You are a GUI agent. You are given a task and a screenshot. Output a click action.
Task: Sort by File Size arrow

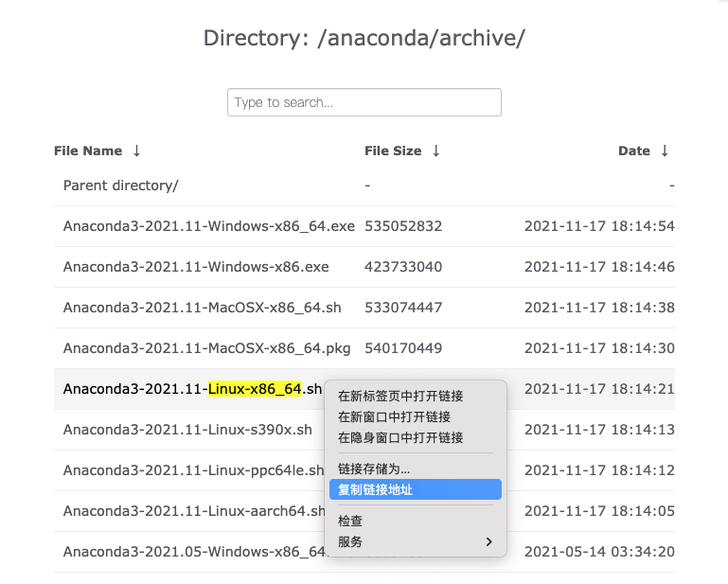tap(436, 150)
